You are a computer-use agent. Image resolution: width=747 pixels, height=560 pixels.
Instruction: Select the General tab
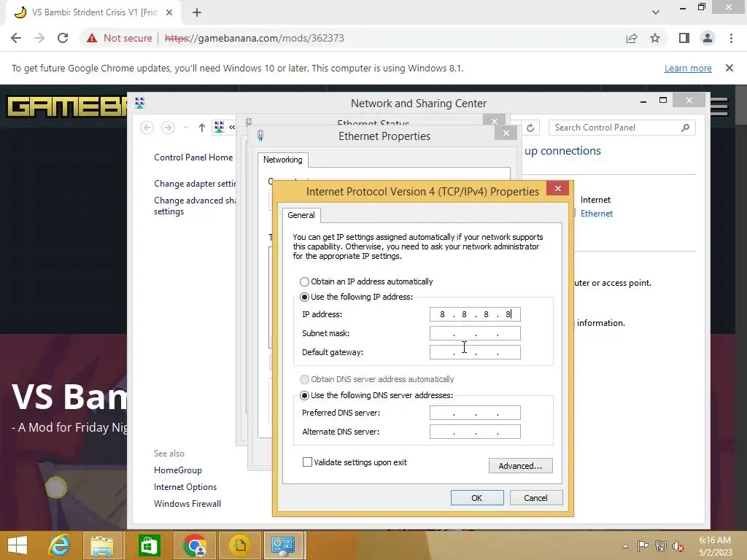tap(301, 215)
